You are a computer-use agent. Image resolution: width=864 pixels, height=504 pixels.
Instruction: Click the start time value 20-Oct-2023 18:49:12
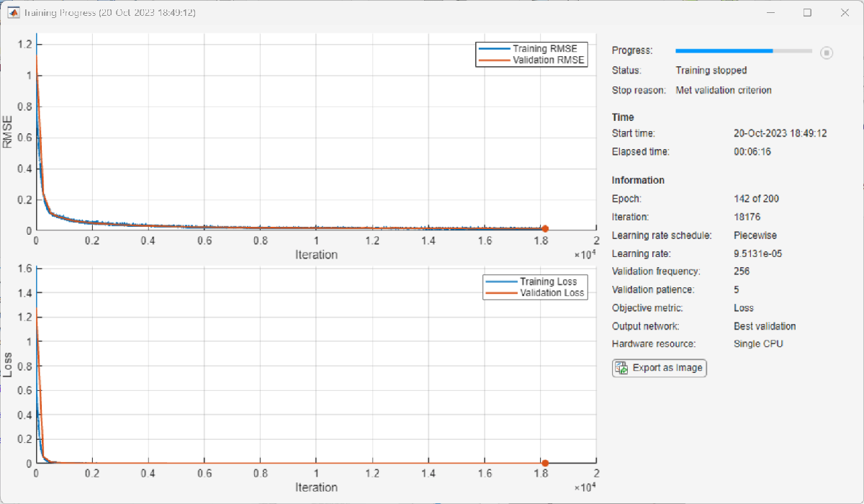point(780,133)
